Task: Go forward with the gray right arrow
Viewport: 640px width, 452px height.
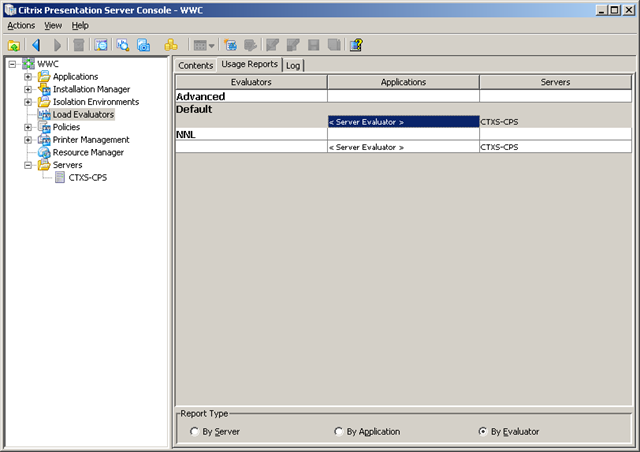Action: pos(57,45)
